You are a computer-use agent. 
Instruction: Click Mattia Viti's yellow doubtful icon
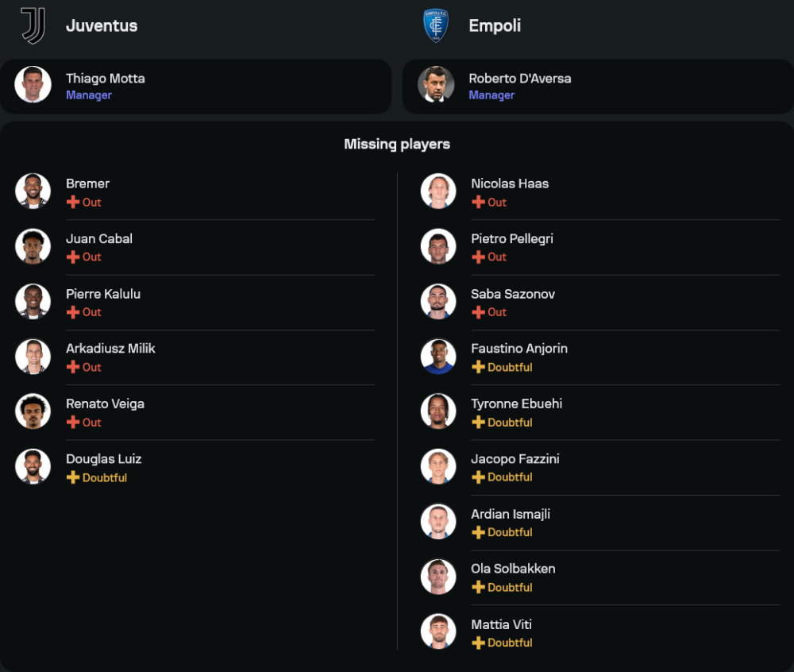click(x=478, y=643)
